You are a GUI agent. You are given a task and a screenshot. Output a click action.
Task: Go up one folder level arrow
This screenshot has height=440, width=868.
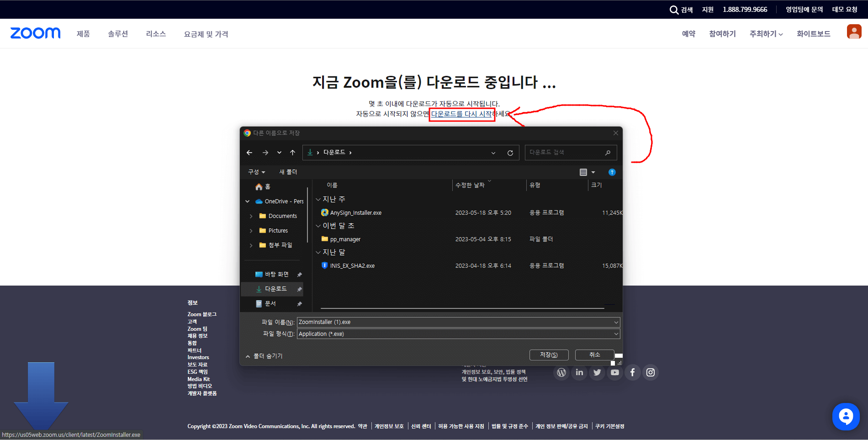click(293, 153)
